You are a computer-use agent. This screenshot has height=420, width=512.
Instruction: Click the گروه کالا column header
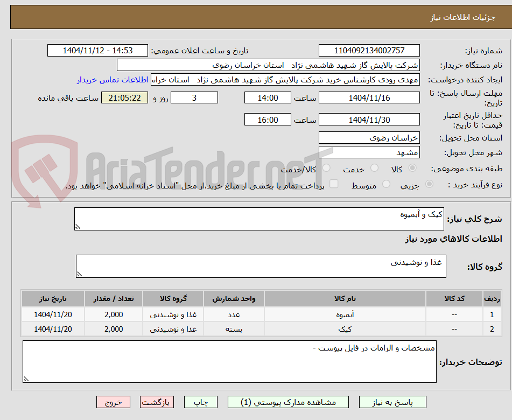(173, 298)
